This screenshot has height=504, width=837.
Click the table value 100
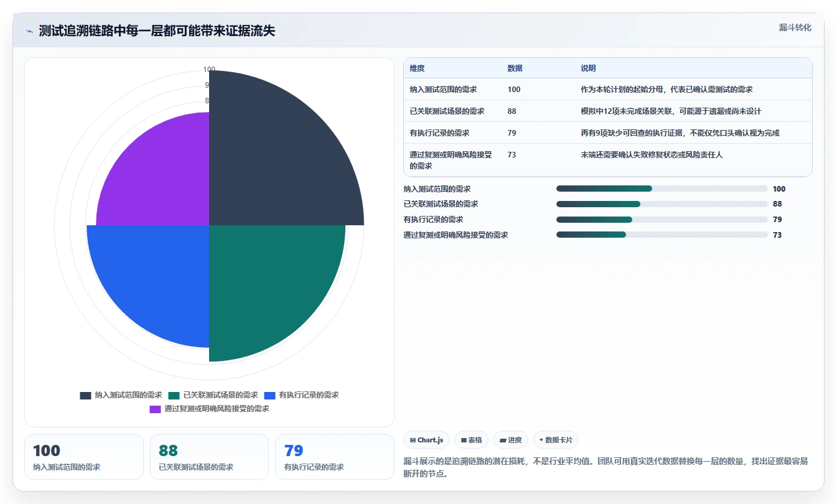pos(514,90)
